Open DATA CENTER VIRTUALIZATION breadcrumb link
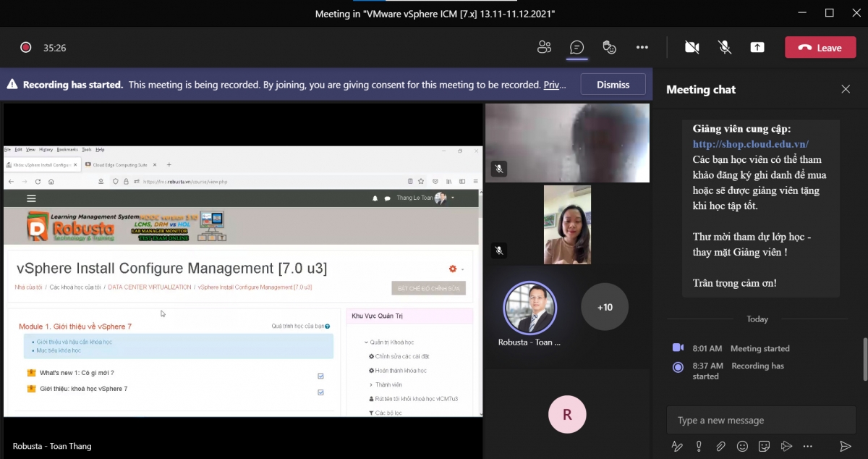This screenshot has width=868, height=459. 150,287
